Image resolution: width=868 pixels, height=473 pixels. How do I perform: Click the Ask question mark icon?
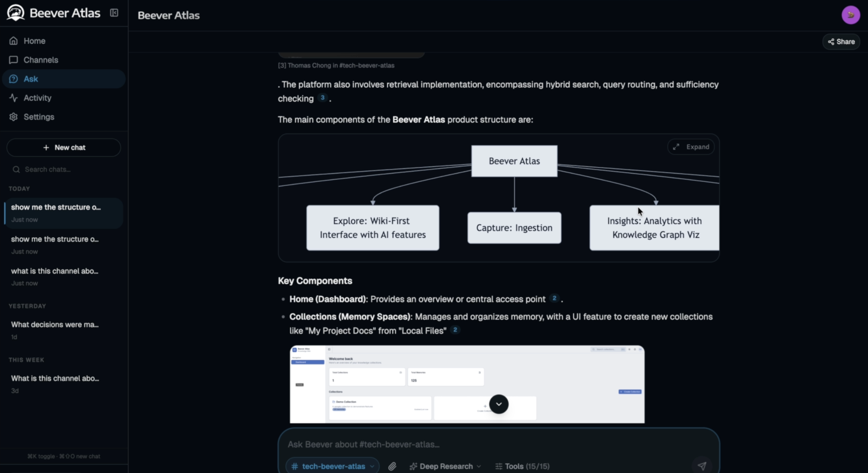[x=14, y=79]
